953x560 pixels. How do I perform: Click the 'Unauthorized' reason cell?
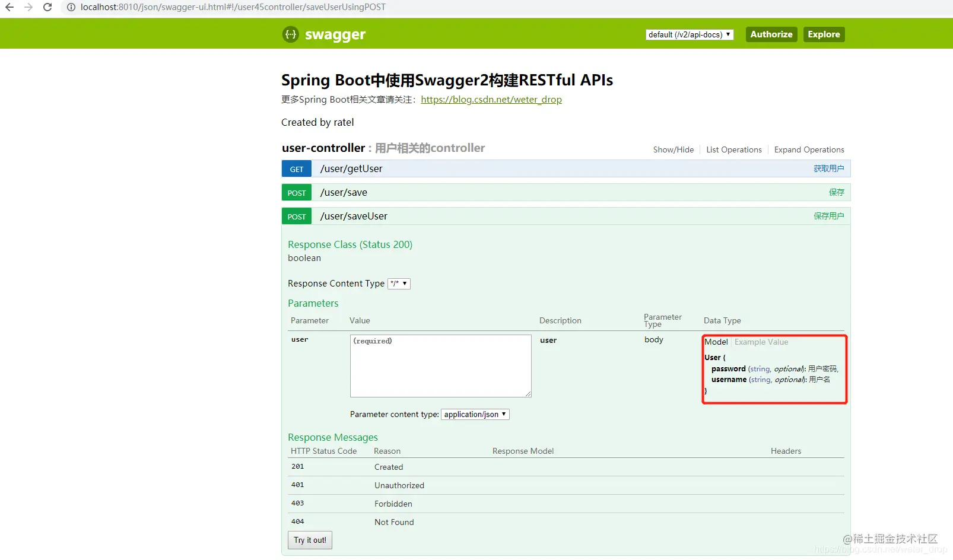pos(399,486)
